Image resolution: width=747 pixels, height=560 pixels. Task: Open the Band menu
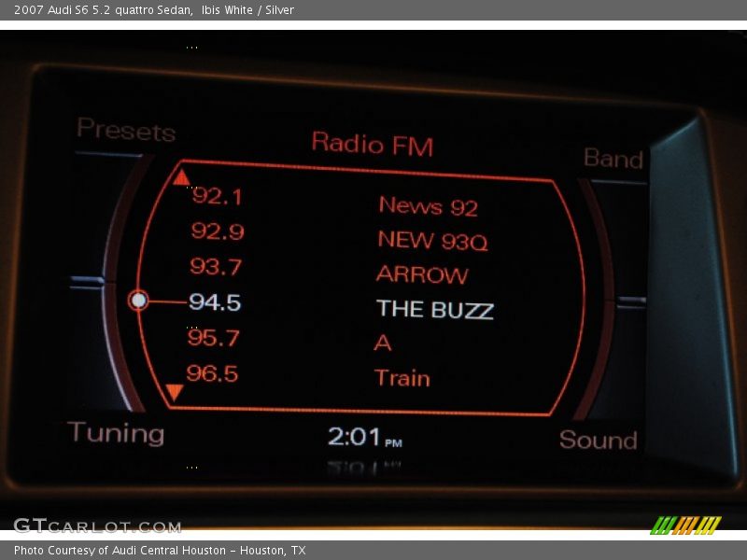pyautogui.click(x=613, y=159)
